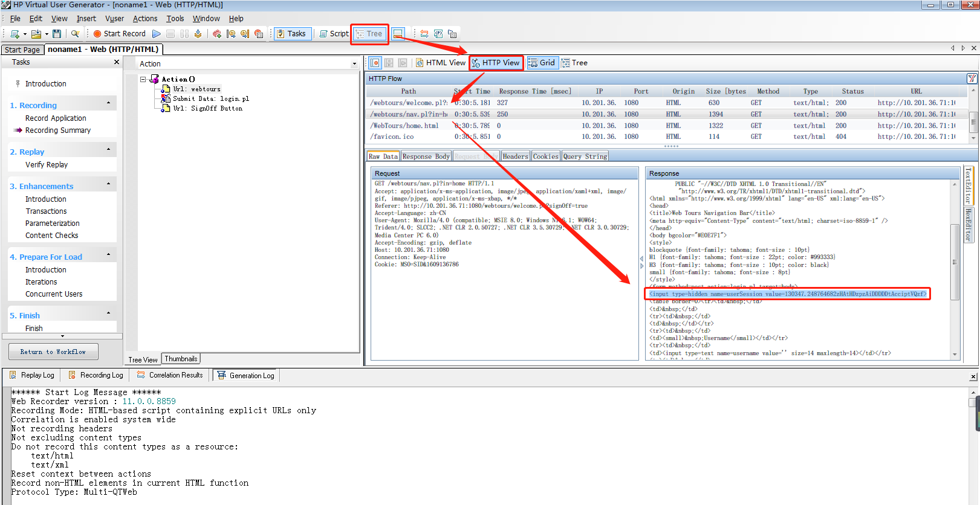Select the /WebTours/home.html row in HTTP Flow
Image resolution: width=980 pixels, height=505 pixels.
[666, 126]
